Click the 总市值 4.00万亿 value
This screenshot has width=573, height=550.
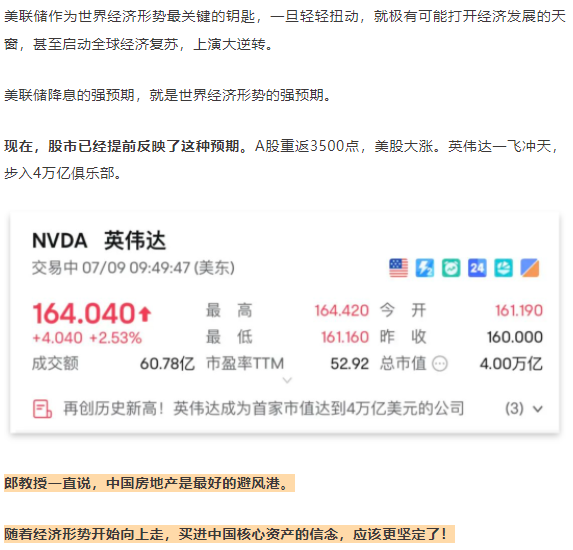[511, 364]
